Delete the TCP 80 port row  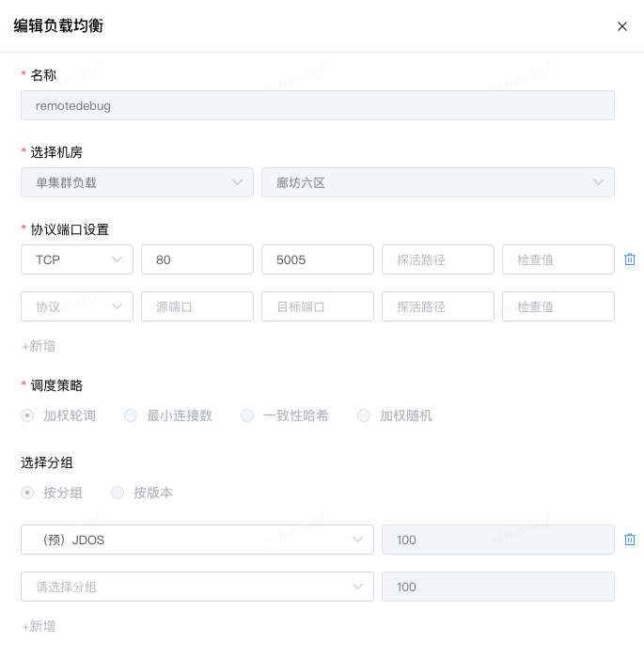tap(630, 259)
